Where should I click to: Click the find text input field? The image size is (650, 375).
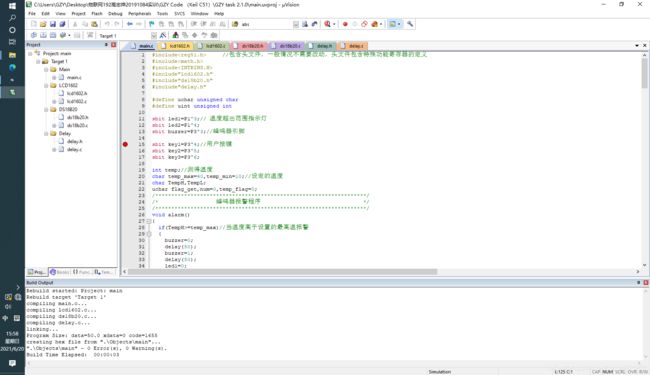[266, 24]
